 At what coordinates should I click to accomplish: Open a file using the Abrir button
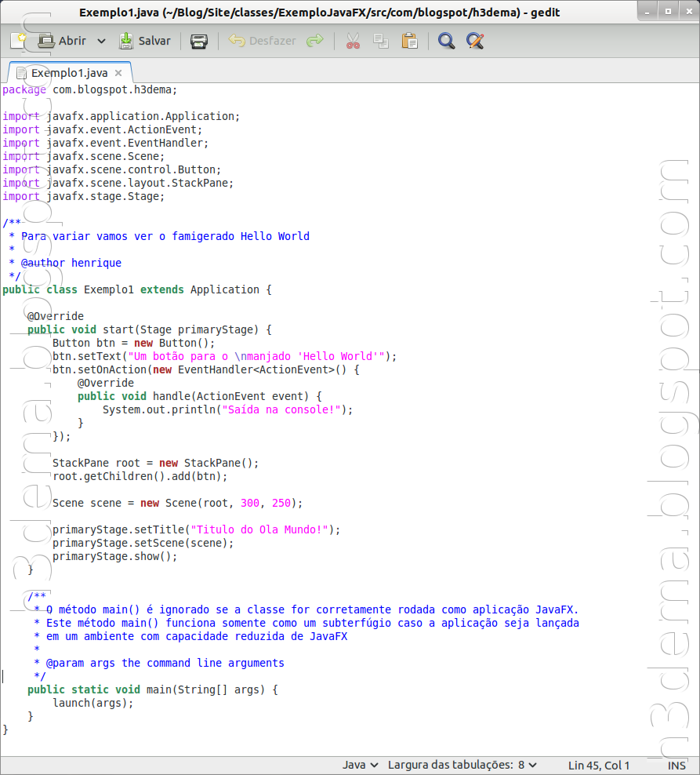point(63,41)
